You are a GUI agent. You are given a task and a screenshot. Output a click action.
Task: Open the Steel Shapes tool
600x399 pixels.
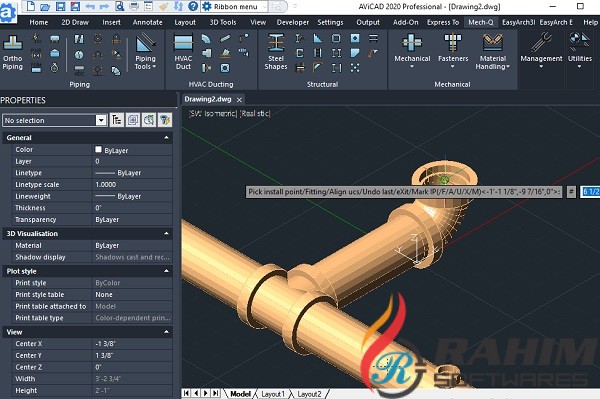(x=276, y=52)
